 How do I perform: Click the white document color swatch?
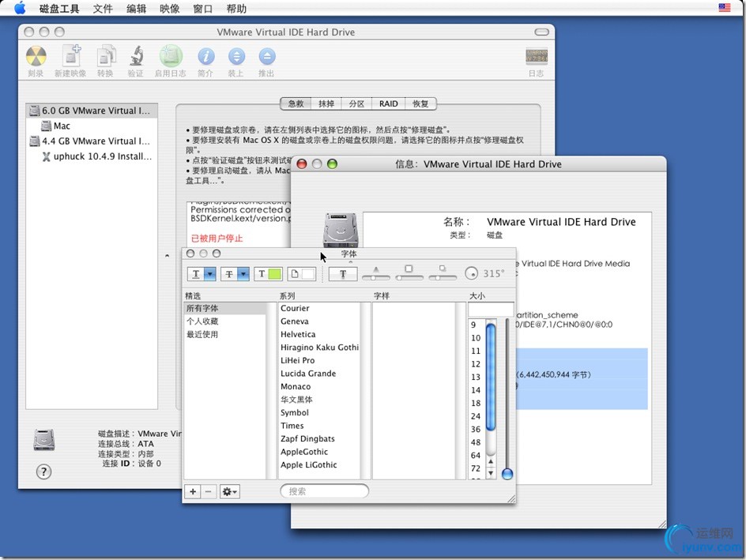tap(308, 274)
